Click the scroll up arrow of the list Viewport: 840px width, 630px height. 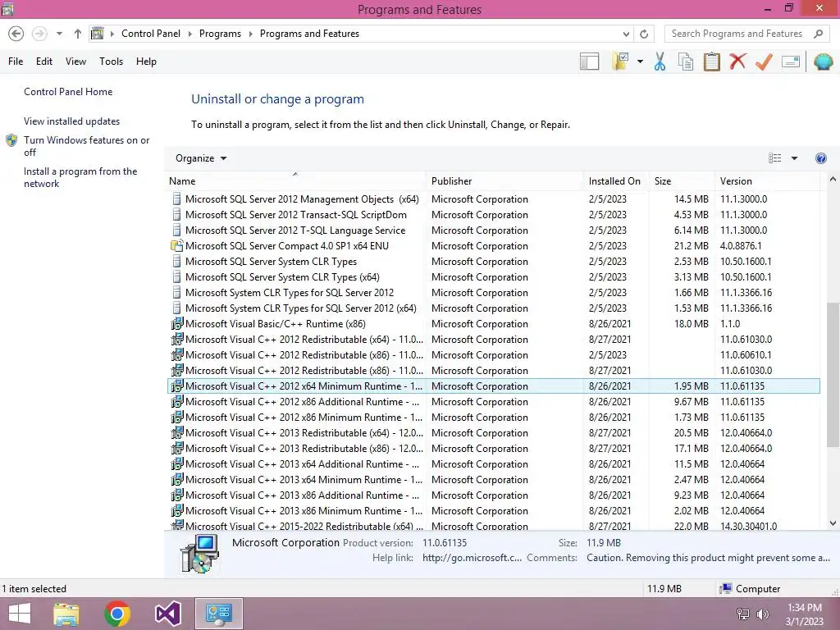click(x=833, y=180)
